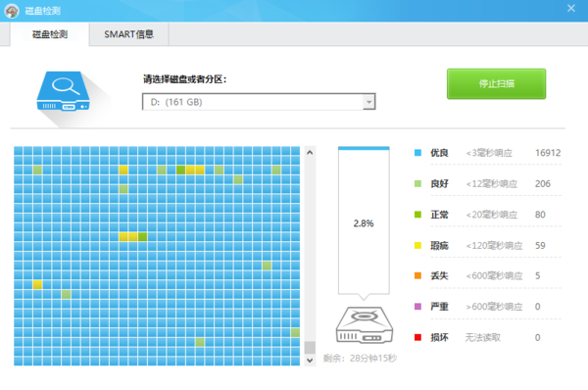The height and width of the screenshot is (390, 588).
Task: Click the app logo in the title bar
Action: click(12, 11)
